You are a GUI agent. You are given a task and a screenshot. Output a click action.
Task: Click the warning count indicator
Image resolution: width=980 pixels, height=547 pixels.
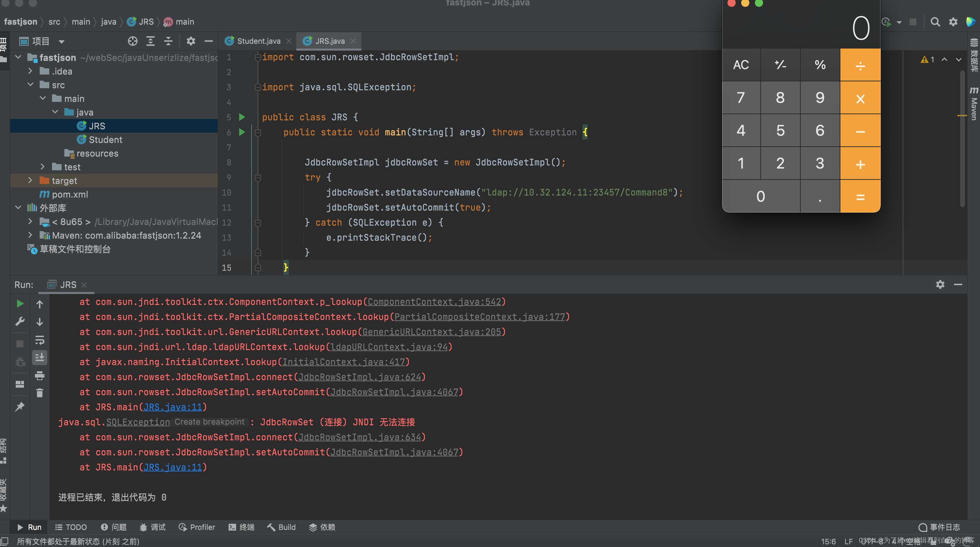click(x=928, y=60)
